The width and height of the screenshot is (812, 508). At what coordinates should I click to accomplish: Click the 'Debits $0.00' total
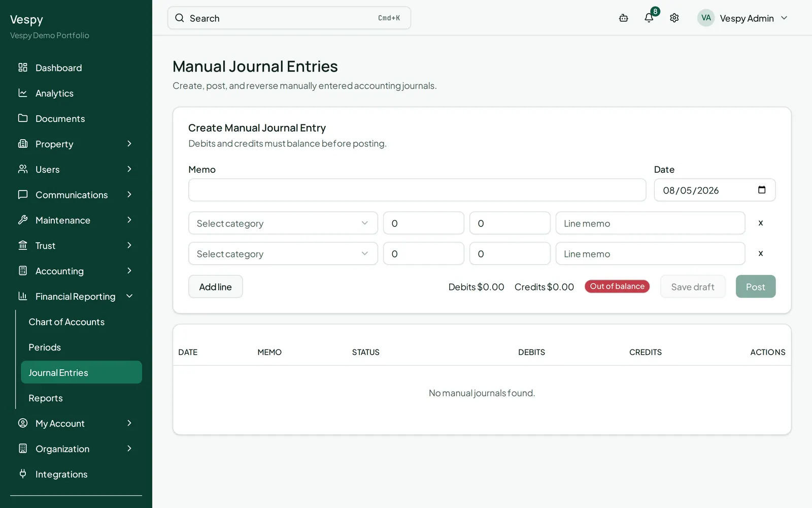477,287
